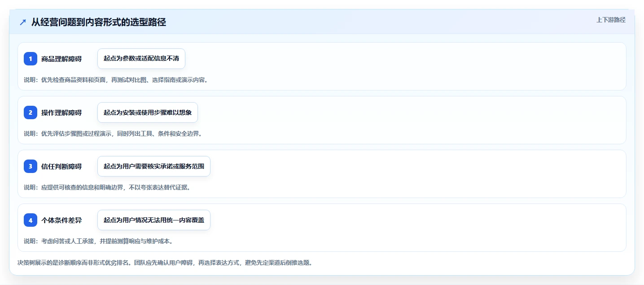Click the 个体条件差异 heading
This screenshot has width=644, height=285.
[x=61, y=220]
